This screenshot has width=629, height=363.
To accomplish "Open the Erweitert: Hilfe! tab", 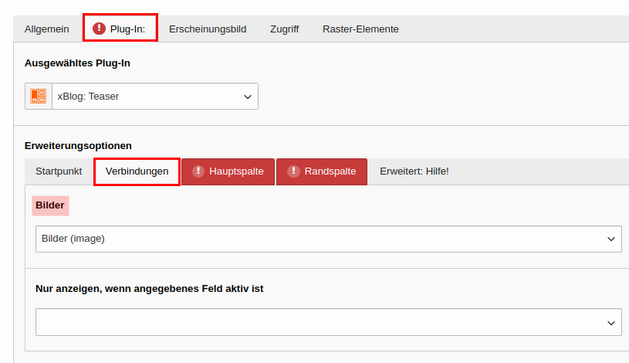I will tap(414, 171).
